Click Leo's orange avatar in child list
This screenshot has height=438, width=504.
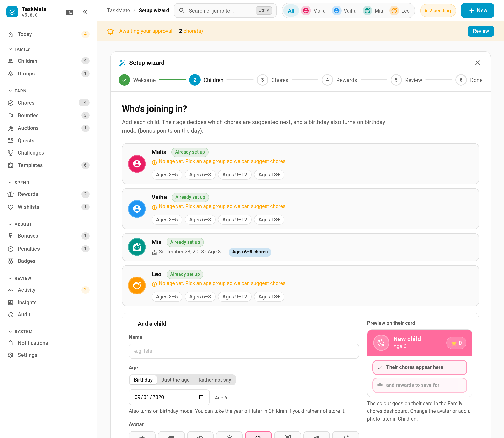coord(137,285)
